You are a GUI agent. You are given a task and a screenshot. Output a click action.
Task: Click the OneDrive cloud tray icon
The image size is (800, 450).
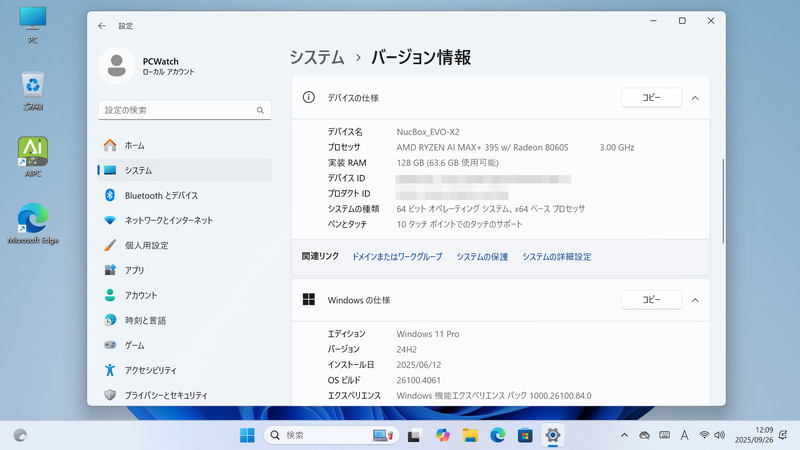pos(644,435)
